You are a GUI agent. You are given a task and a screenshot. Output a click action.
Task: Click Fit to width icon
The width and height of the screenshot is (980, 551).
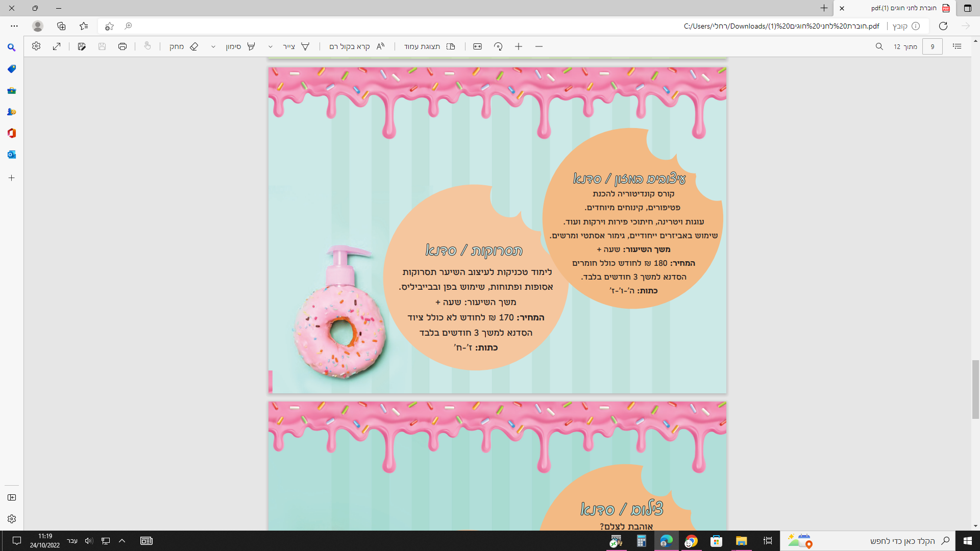[x=477, y=46]
